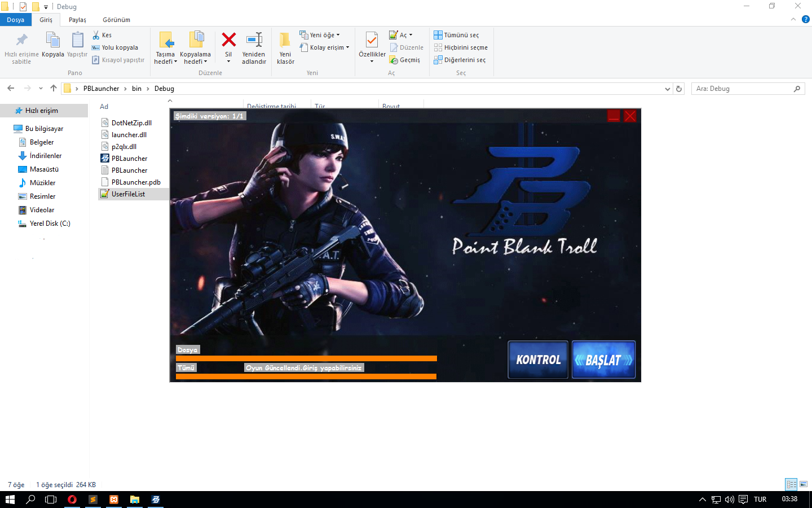Image resolution: width=812 pixels, height=508 pixels.
Task: Click the volume speaker tray icon
Action: tap(730, 500)
